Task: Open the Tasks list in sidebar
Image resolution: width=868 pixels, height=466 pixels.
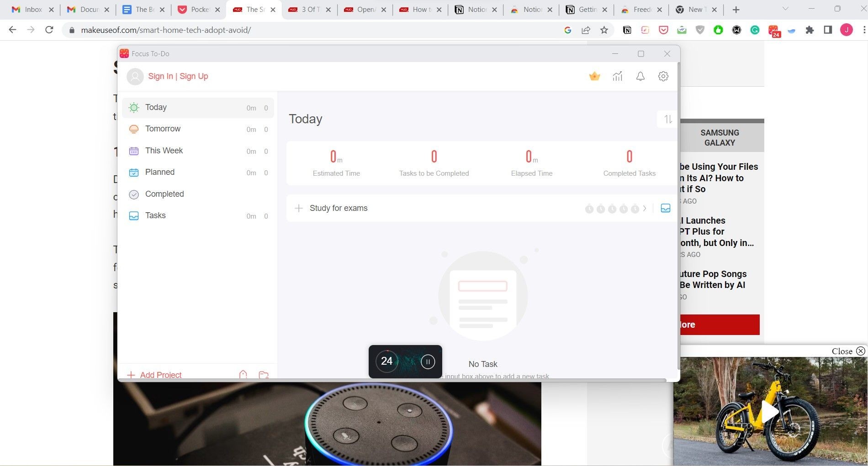Action: 198,216
